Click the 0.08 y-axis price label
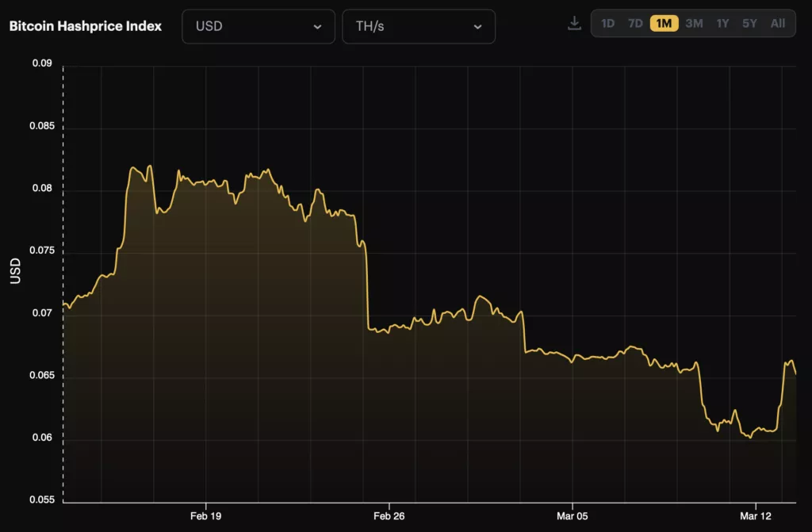812x532 pixels. click(x=42, y=188)
